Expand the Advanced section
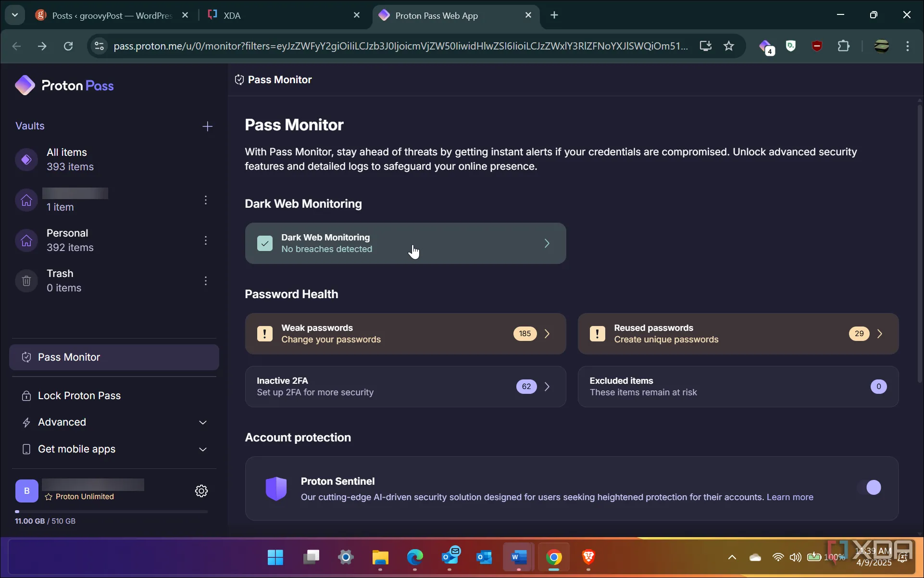Image resolution: width=924 pixels, height=578 pixels. click(114, 422)
